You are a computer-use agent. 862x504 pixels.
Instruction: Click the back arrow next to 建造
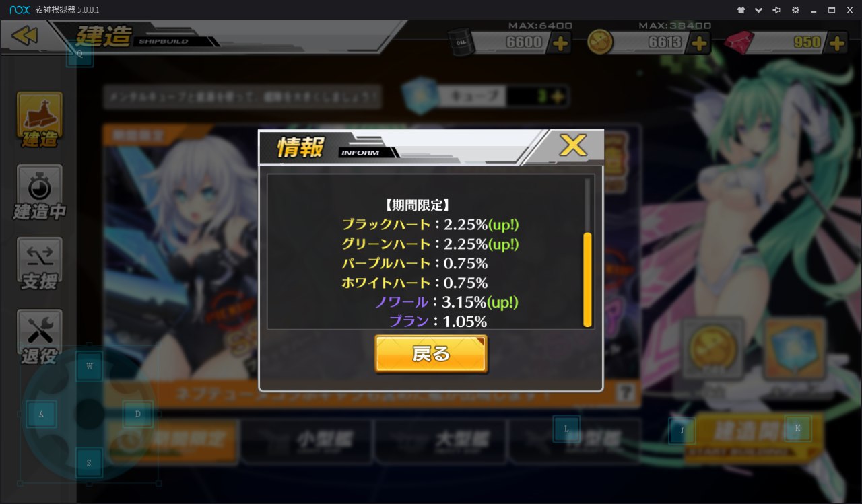25,36
